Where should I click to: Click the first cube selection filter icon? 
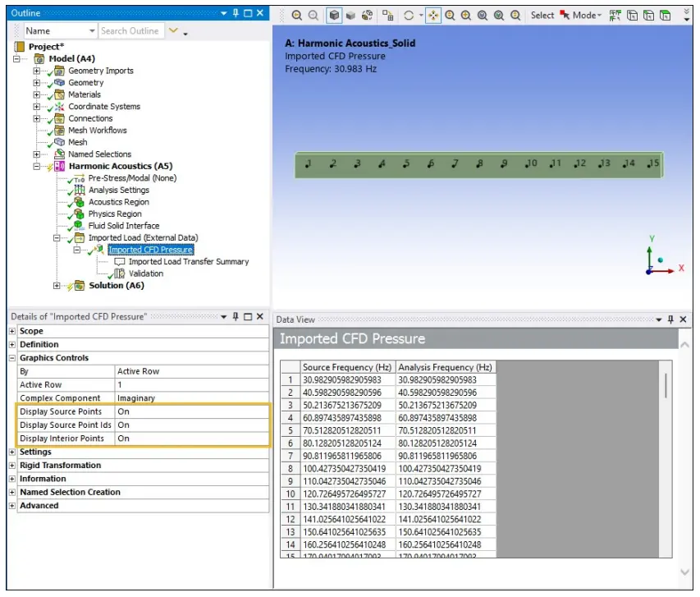632,16
